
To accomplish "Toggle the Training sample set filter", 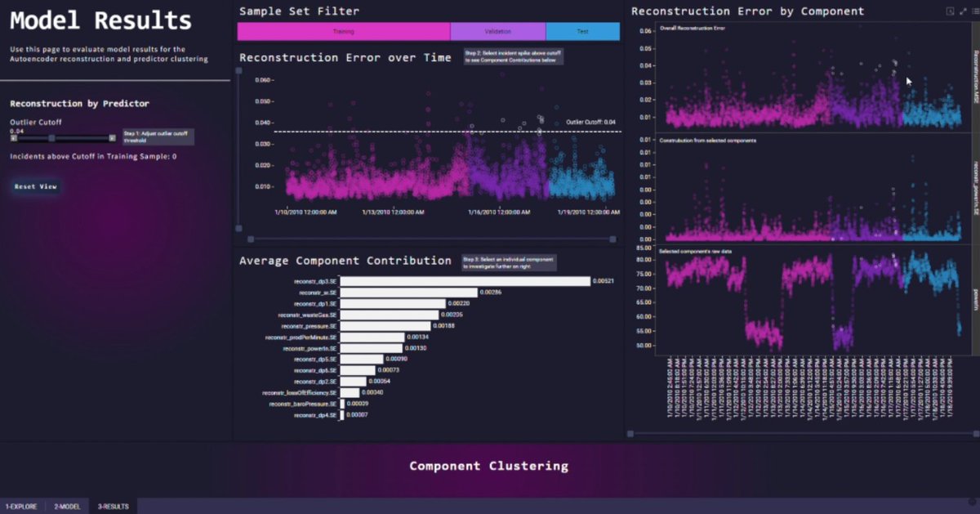I will (x=343, y=30).
